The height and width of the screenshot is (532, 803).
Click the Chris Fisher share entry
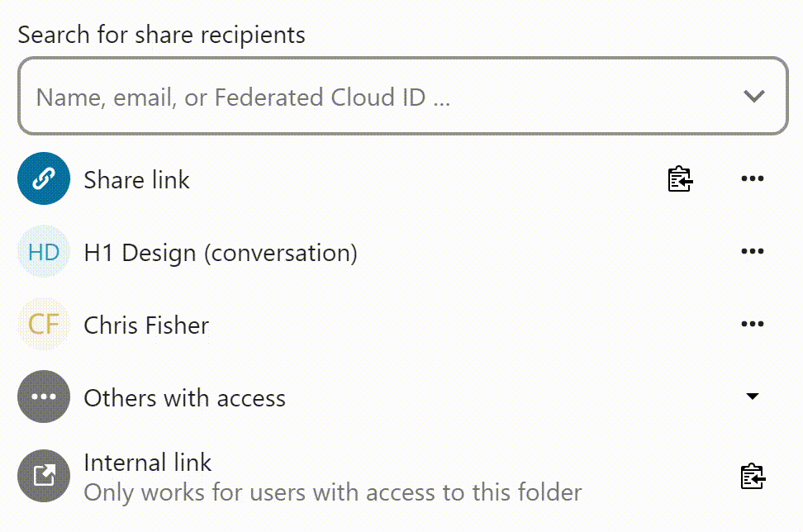point(145,325)
